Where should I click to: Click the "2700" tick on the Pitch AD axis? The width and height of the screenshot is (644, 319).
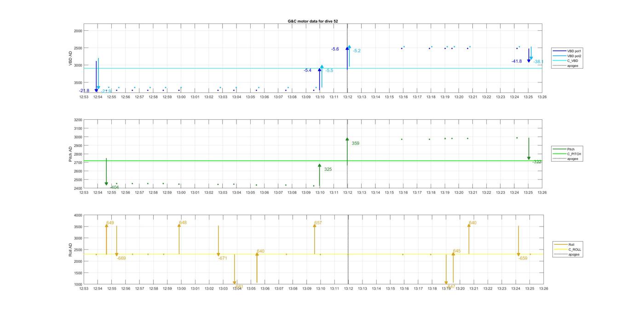[x=78, y=162]
